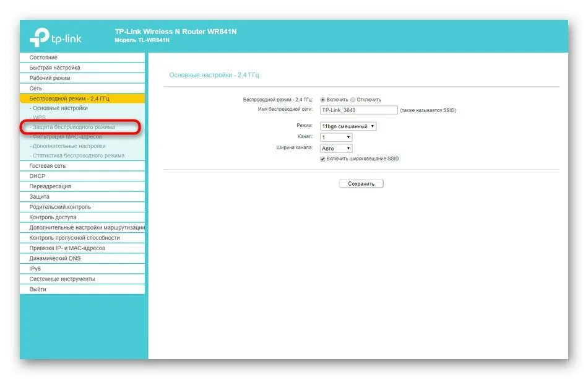Open Защита беспроводного режима submenu
Viewport: 588px width, 379px height.
pyautogui.click(x=72, y=127)
